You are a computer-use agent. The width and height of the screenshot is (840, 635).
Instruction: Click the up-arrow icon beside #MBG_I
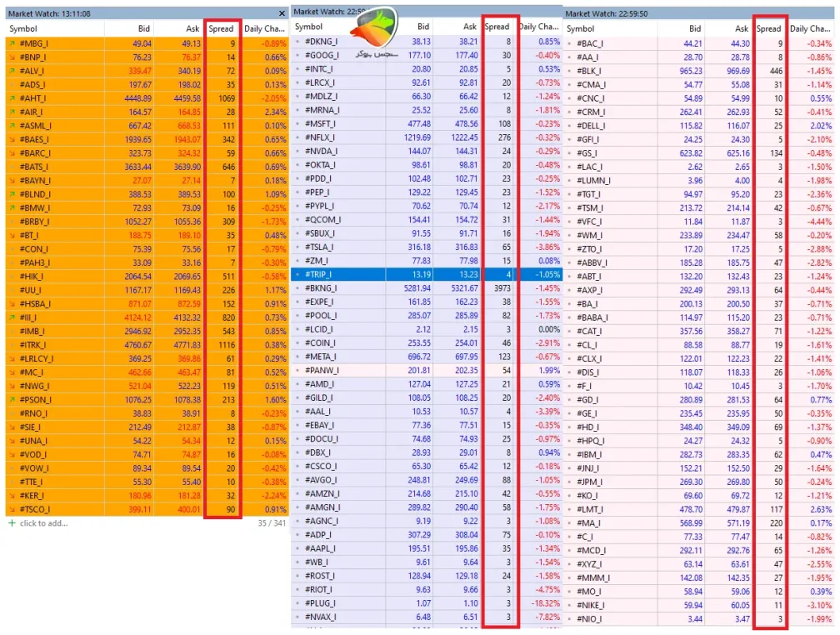pyautogui.click(x=12, y=43)
